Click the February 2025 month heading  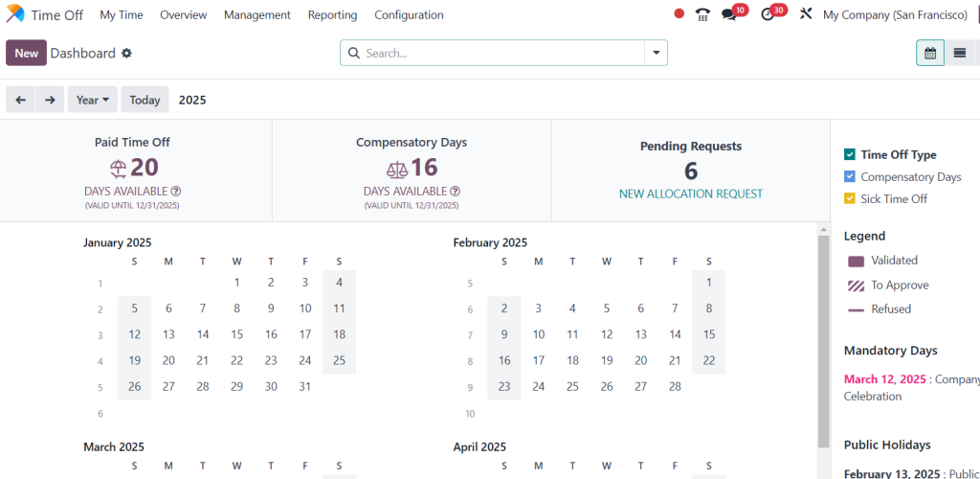click(490, 242)
